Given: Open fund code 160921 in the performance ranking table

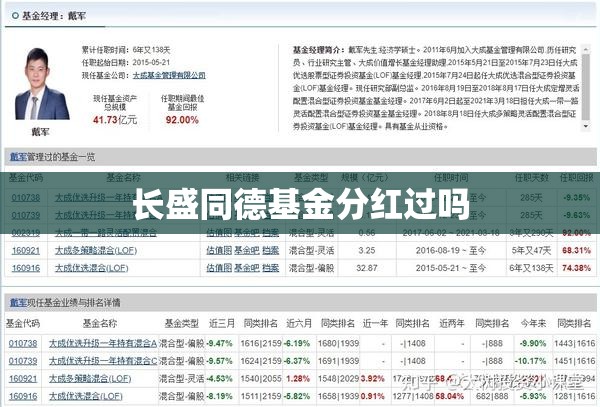Looking at the screenshot, I should [x=23, y=379].
